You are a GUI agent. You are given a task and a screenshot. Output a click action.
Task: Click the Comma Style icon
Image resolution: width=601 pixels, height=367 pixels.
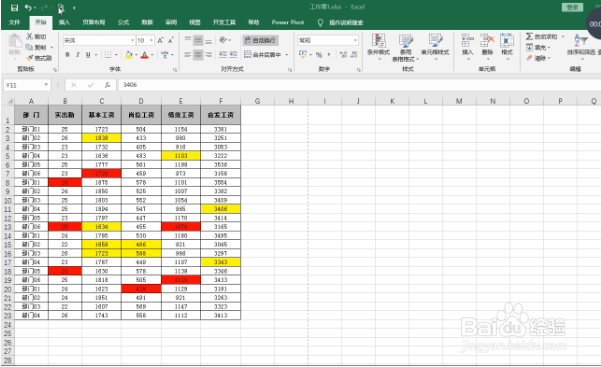tap(329, 55)
